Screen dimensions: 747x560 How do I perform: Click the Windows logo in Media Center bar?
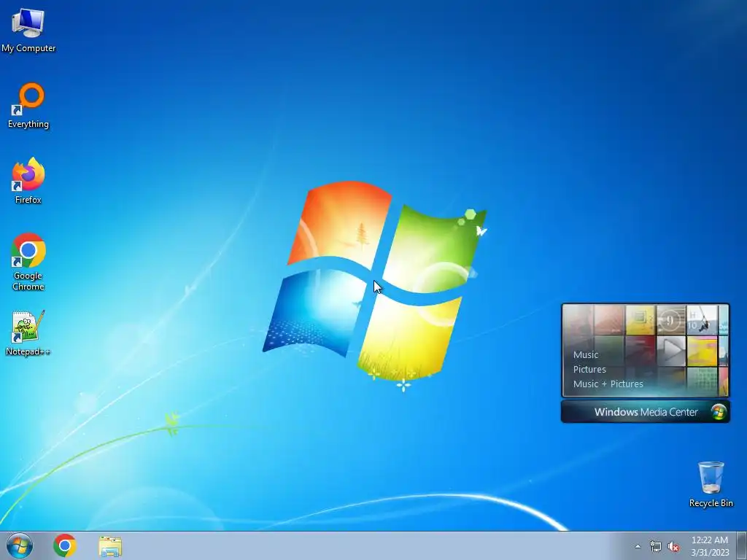[x=719, y=412]
